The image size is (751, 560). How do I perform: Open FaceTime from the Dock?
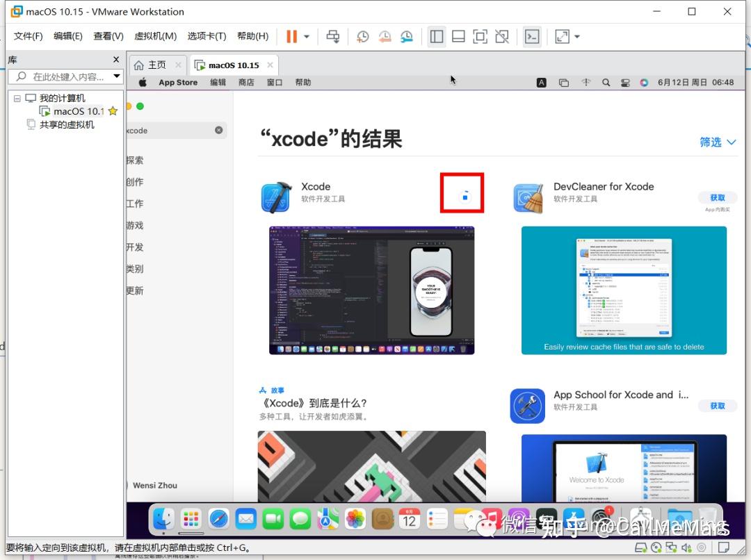tap(273, 519)
